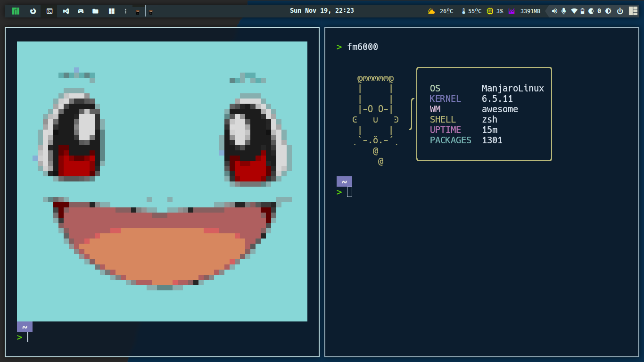Click the yellow CPU usage chip icon
Viewport: 644px width, 362px height.
(490, 11)
